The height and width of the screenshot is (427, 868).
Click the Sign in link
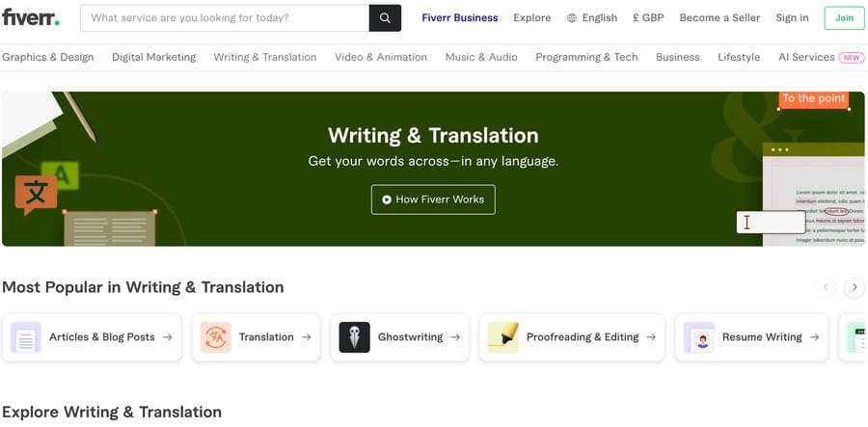(x=792, y=18)
